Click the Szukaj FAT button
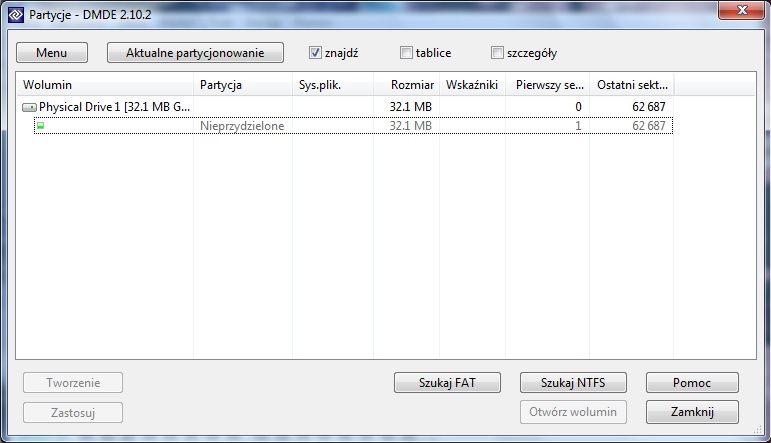 pyautogui.click(x=447, y=383)
